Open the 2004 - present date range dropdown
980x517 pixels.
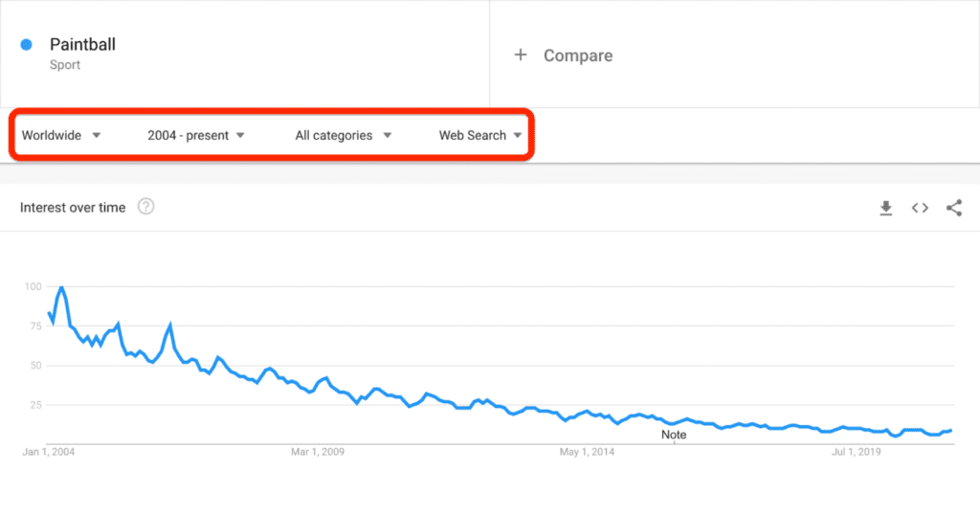[195, 135]
